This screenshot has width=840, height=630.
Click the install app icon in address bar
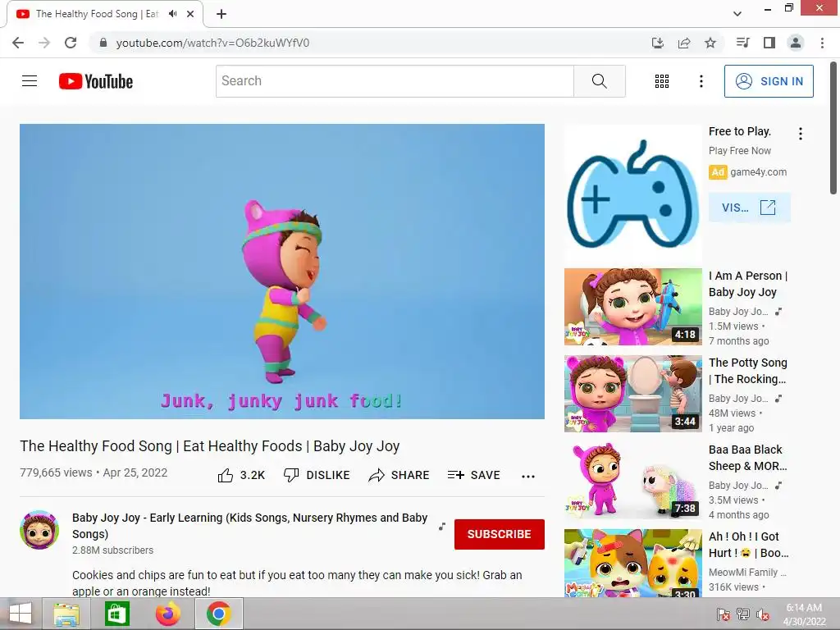658,43
